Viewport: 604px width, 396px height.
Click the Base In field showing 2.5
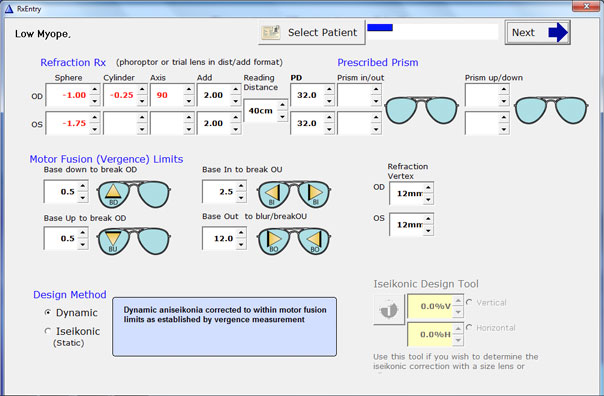[x=220, y=191]
